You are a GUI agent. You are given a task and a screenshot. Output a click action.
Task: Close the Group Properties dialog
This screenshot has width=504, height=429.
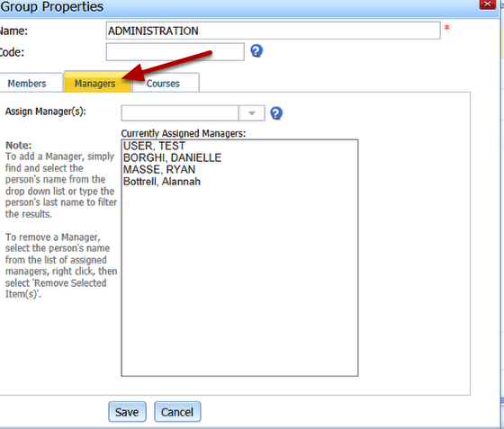coord(487,4)
